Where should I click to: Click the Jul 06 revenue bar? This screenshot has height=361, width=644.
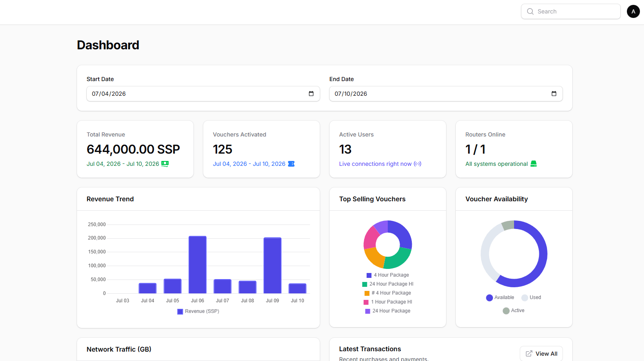pyautogui.click(x=198, y=265)
